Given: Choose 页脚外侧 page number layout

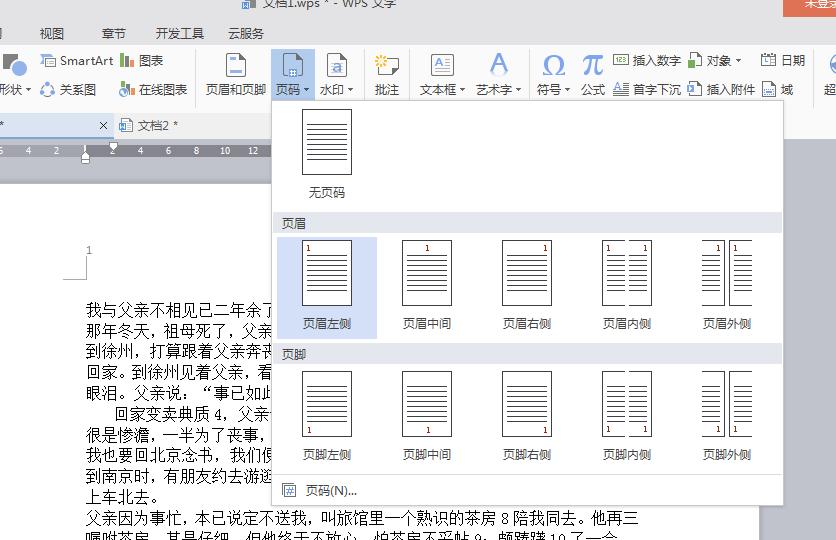Looking at the screenshot, I should coord(727,417).
